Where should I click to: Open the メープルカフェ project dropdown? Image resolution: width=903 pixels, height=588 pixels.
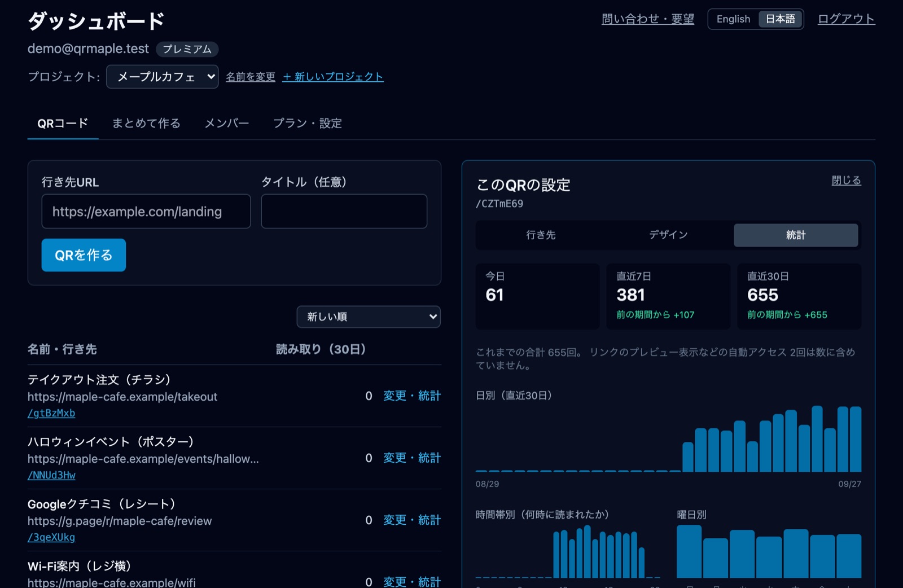click(163, 77)
